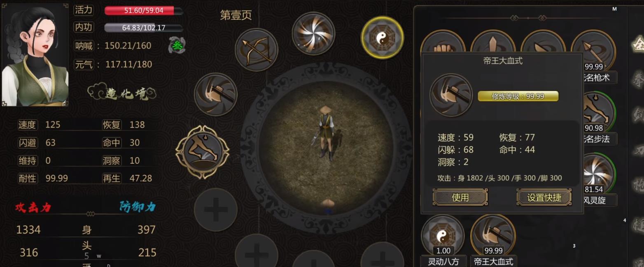
Task: Click the 使用 button
Action: click(x=460, y=197)
